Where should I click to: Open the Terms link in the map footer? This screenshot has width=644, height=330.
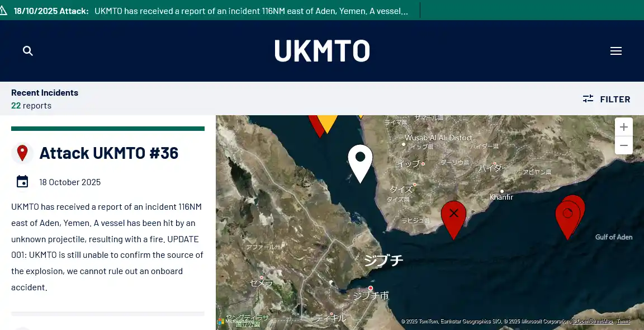coord(622,321)
